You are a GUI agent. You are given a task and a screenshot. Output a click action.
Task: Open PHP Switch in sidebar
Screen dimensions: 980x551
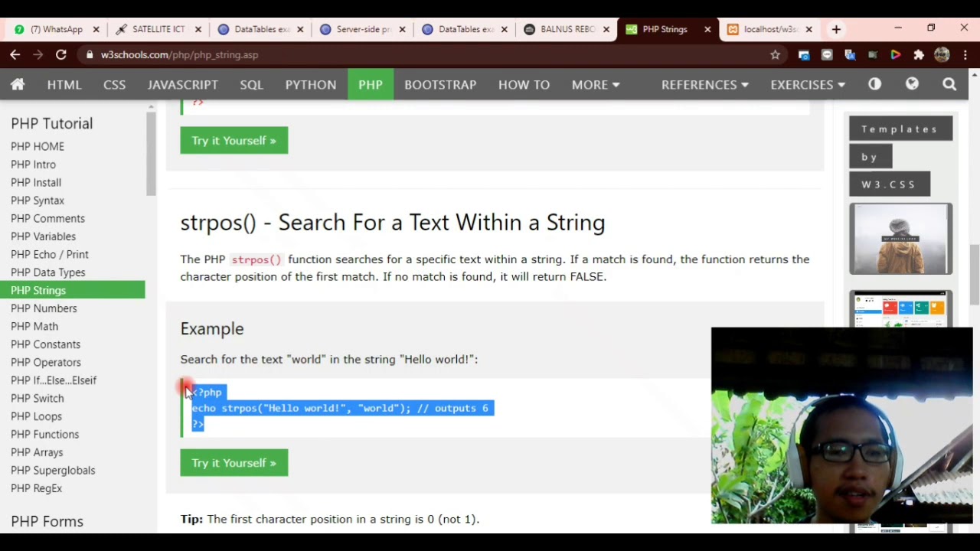(x=37, y=398)
